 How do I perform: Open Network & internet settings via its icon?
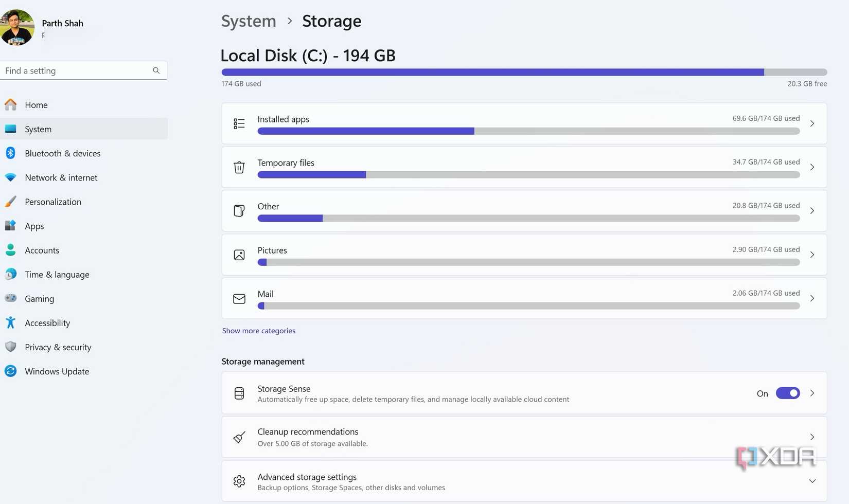11,177
